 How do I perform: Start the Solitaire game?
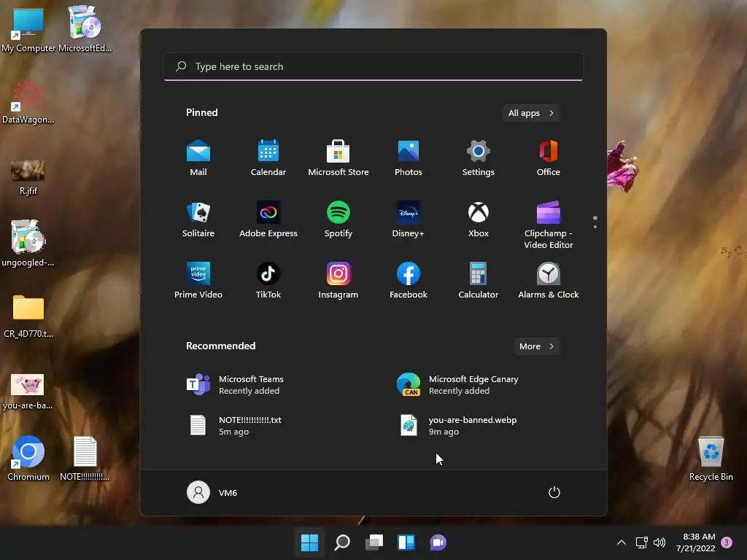pyautogui.click(x=198, y=219)
